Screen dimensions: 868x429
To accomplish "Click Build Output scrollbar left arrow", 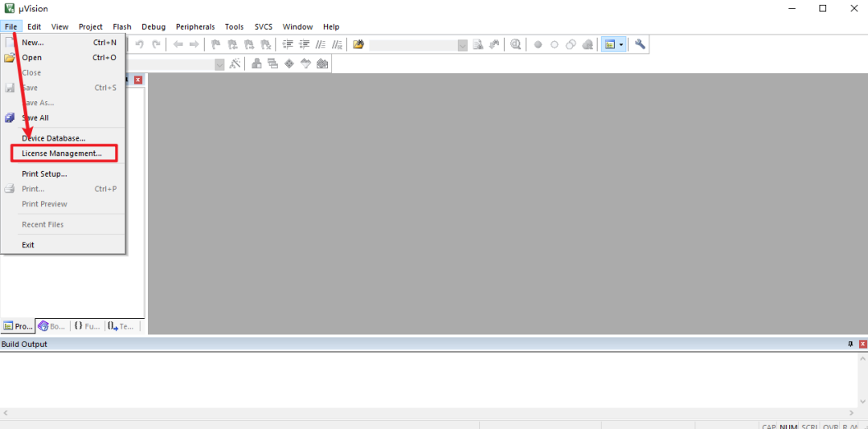I will [6, 413].
